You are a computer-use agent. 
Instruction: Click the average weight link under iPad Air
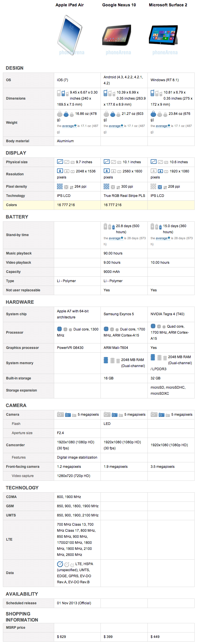(x=68, y=126)
